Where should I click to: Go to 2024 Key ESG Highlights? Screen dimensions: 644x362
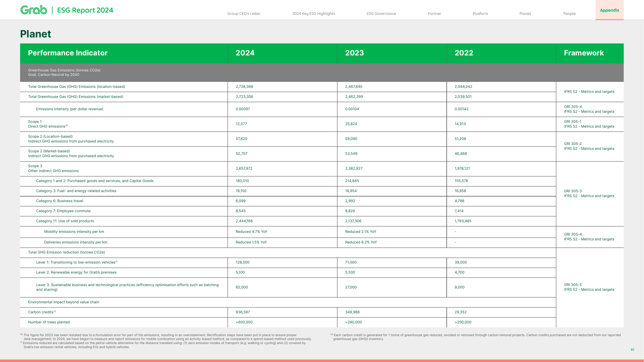pyautogui.click(x=314, y=14)
